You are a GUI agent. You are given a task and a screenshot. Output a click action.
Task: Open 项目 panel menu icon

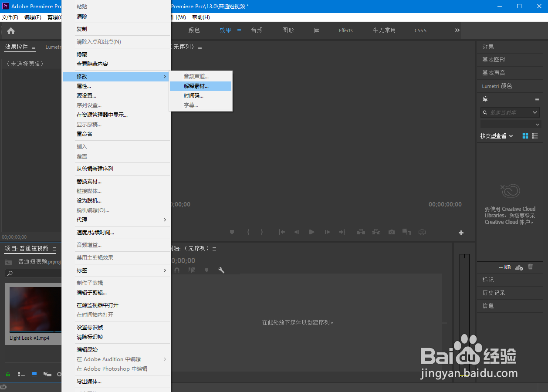click(54, 249)
